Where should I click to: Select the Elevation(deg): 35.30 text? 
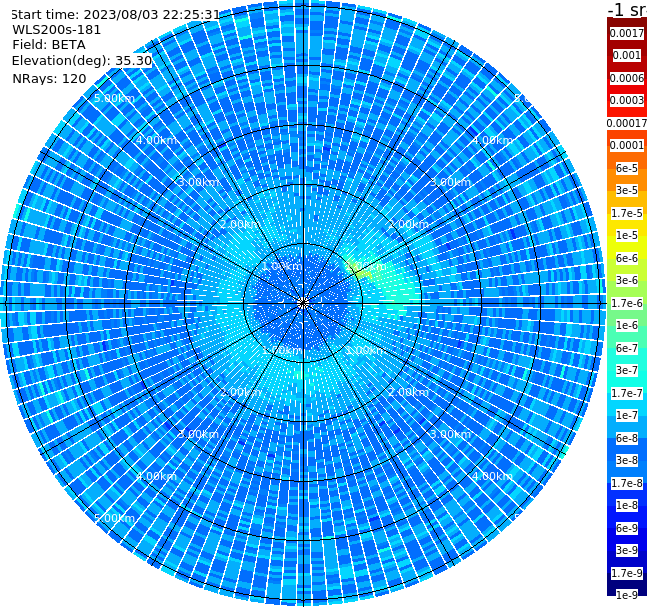[x=82, y=61]
